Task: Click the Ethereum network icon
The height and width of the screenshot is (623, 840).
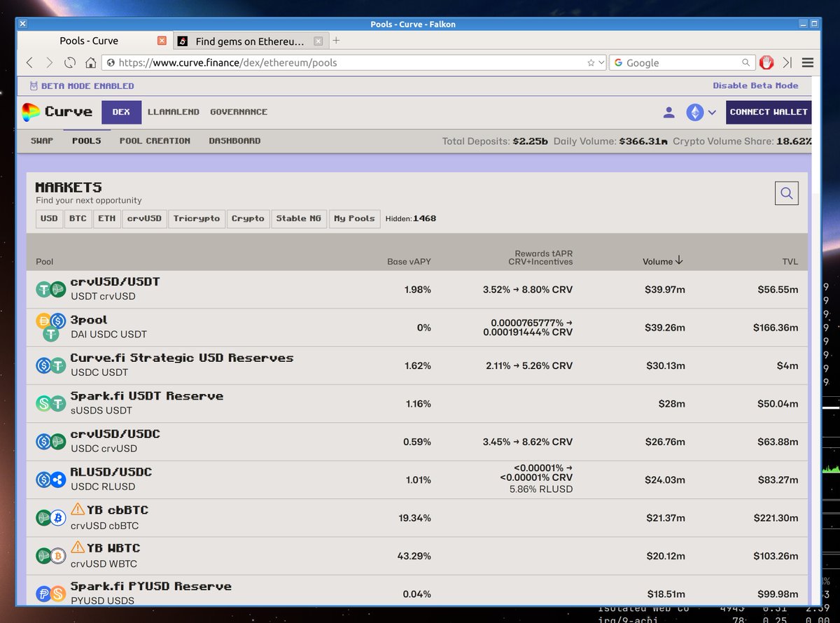Action: [x=694, y=112]
